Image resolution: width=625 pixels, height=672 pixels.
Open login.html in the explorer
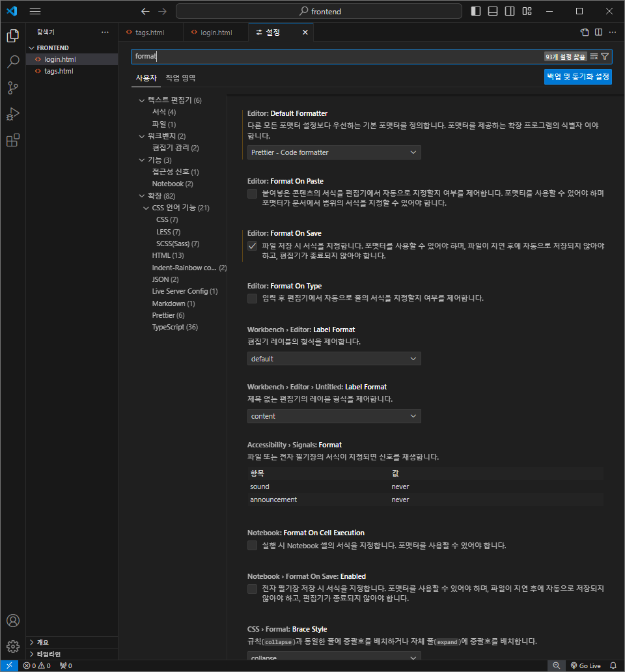pos(72,59)
